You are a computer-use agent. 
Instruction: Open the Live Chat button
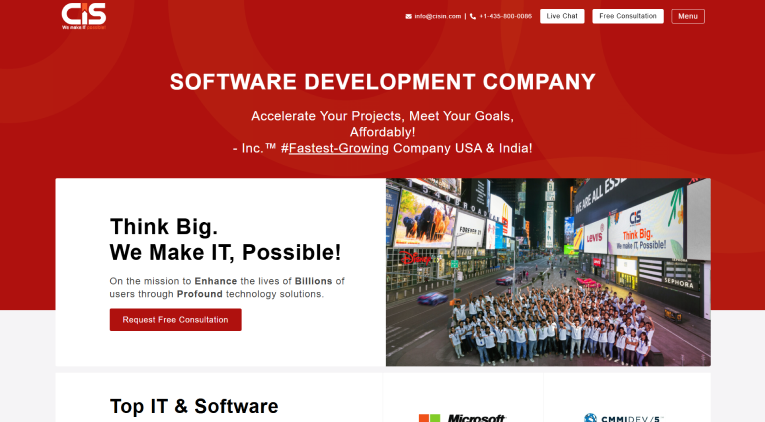tap(562, 17)
